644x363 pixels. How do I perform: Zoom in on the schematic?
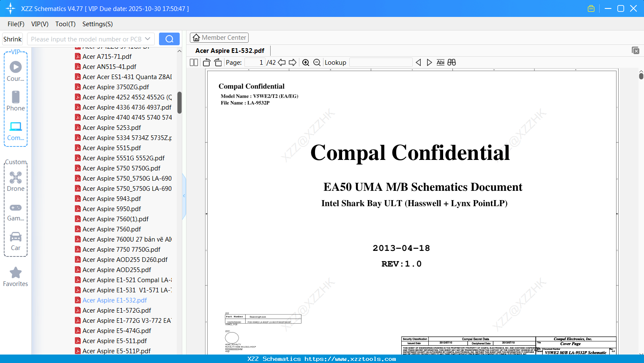[x=306, y=63]
